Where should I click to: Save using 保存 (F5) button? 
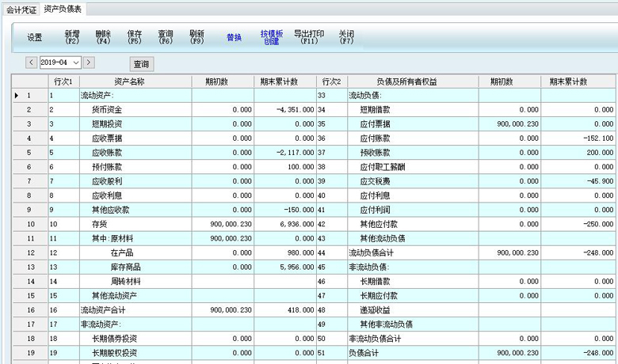135,37
